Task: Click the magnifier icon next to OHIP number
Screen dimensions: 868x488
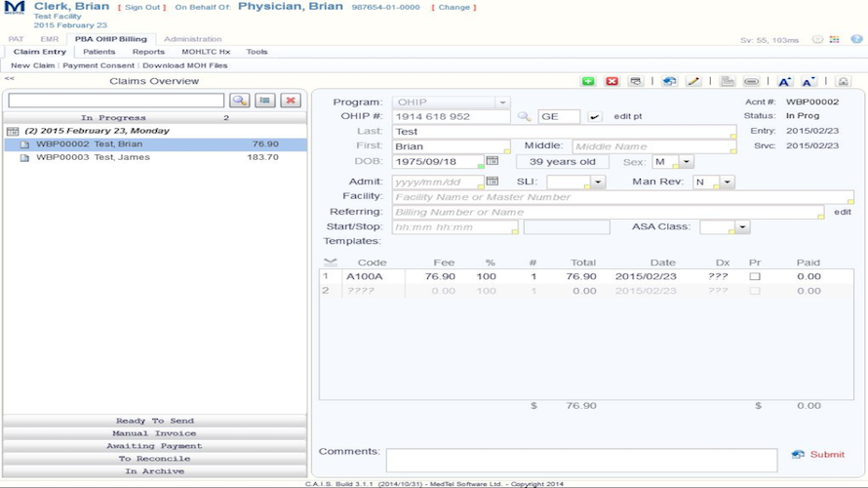Action: tap(524, 116)
